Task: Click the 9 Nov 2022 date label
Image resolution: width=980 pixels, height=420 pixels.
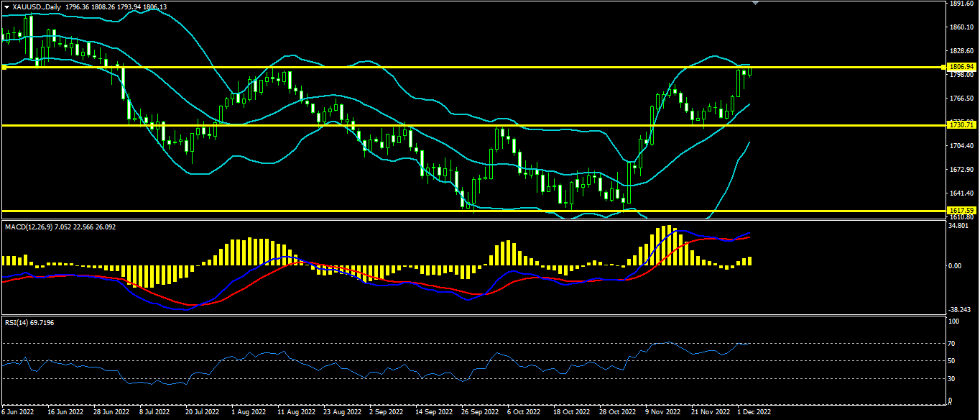Action: [x=662, y=413]
